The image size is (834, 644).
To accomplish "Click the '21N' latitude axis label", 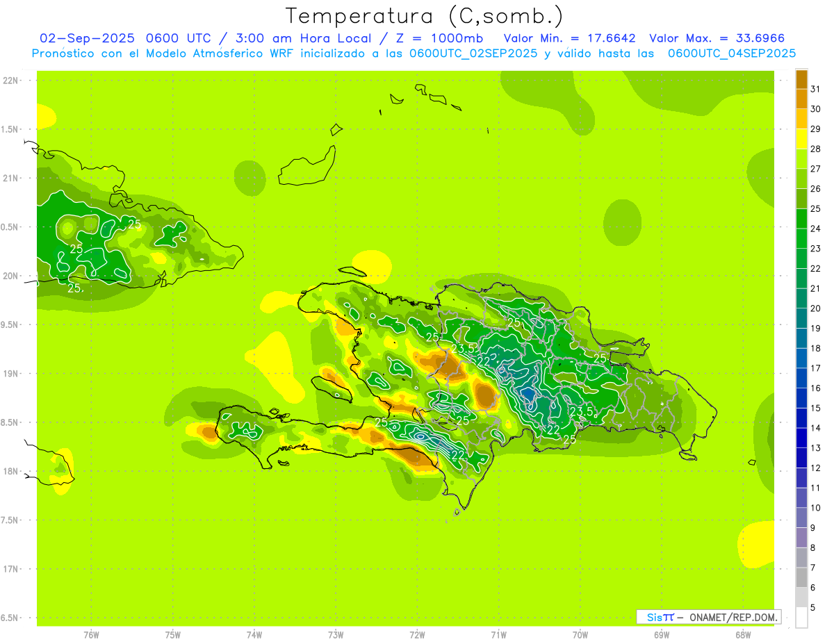I will point(10,179).
